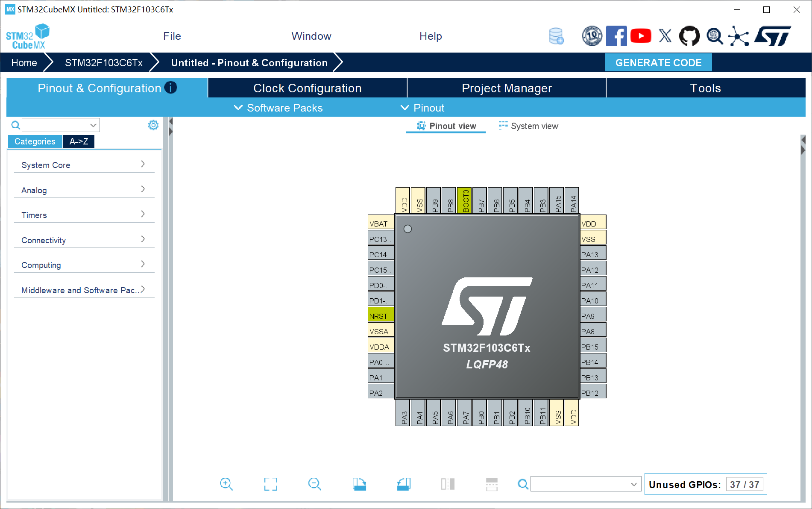Click the pin search magnifier icon
Viewport: 812px width, 509px height.
tap(523, 484)
